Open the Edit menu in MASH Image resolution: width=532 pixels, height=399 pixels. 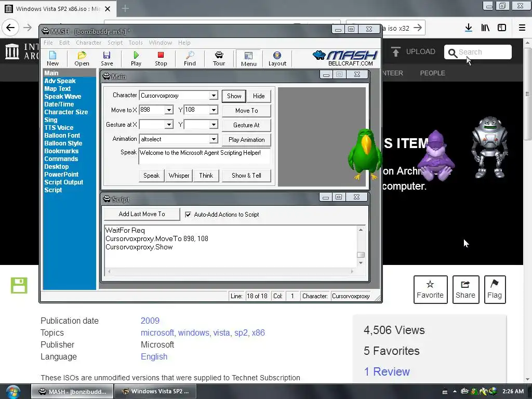click(x=64, y=43)
